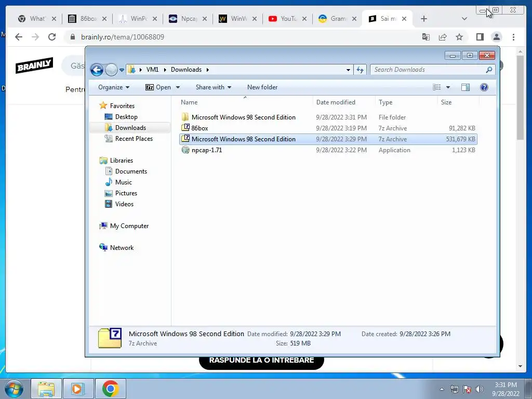Viewport: 532px width, 399px height.
Task: Open Chrome three-dot menu
Action: [513, 37]
